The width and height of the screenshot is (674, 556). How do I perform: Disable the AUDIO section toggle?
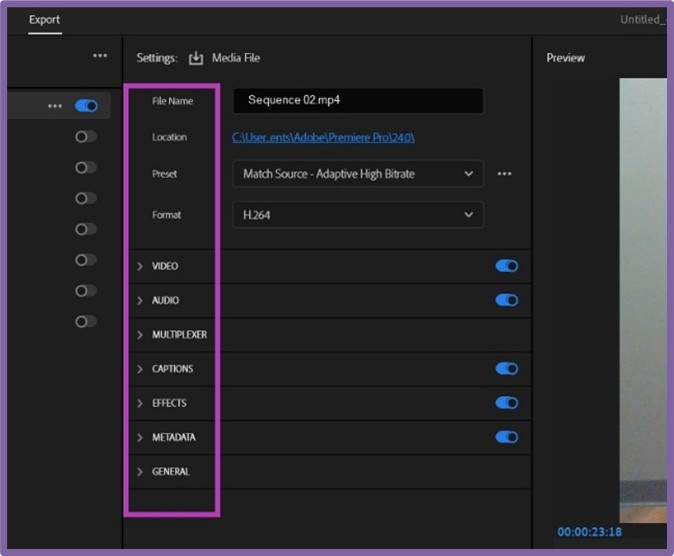(507, 300)
